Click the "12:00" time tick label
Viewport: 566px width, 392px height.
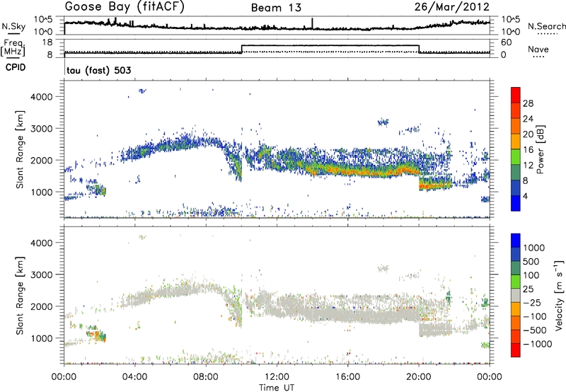pos(277,377)
